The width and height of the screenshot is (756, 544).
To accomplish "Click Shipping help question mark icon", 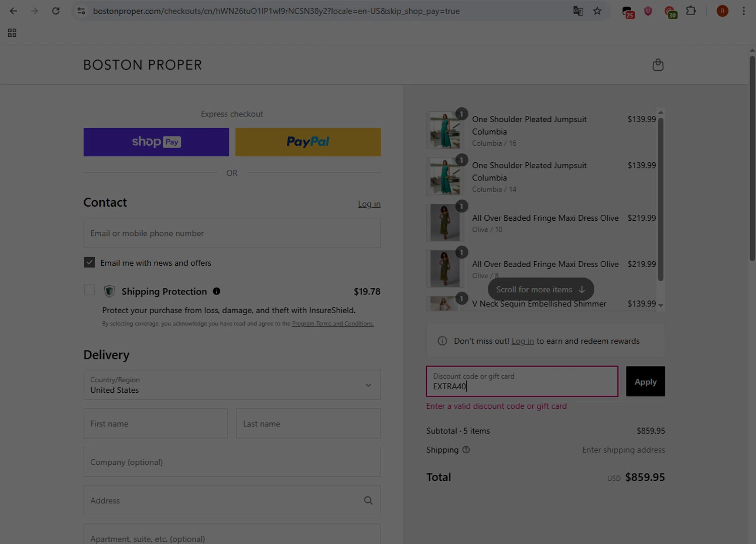I will [466, 450].
